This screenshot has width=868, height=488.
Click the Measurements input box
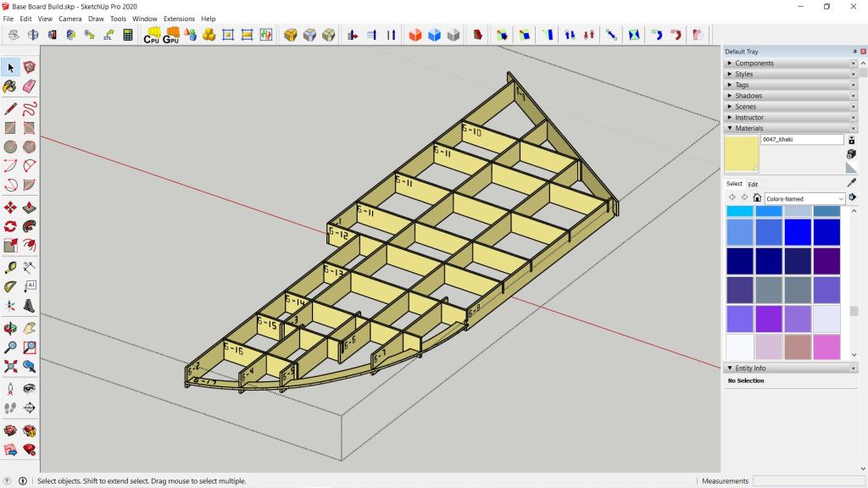(x=808, y=481)
